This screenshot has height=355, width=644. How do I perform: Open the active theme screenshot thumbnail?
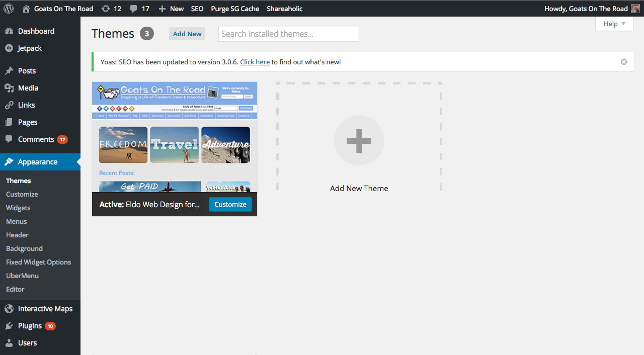coord(175,137)
